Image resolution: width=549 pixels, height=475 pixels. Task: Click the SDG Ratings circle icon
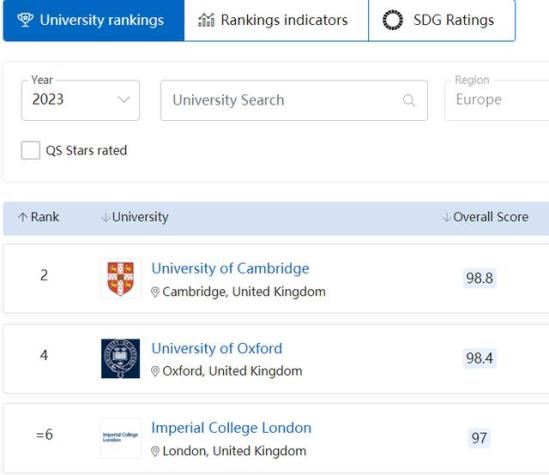[x=392, y=20]
